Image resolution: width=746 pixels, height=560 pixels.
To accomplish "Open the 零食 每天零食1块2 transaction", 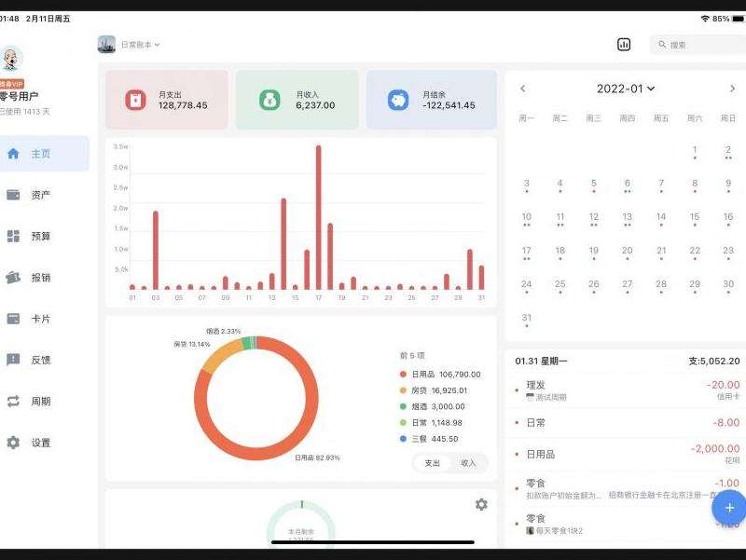I will tap(626, 524).
